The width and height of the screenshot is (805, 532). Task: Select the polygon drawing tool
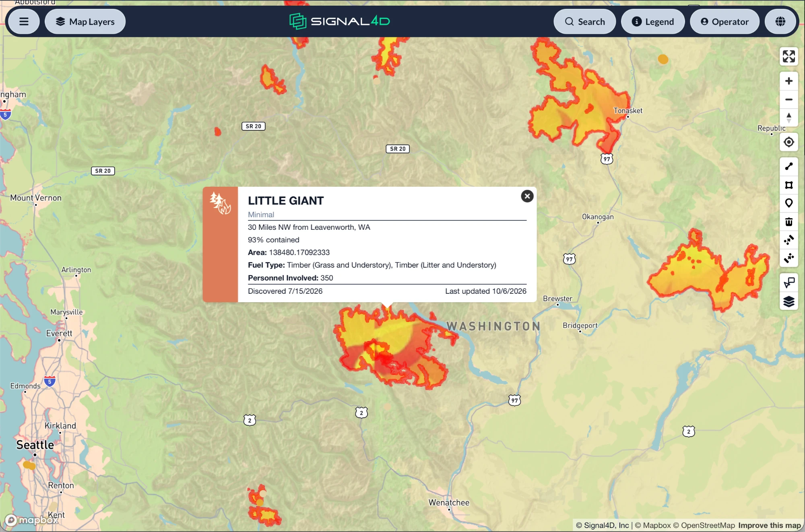pos(788,185)
